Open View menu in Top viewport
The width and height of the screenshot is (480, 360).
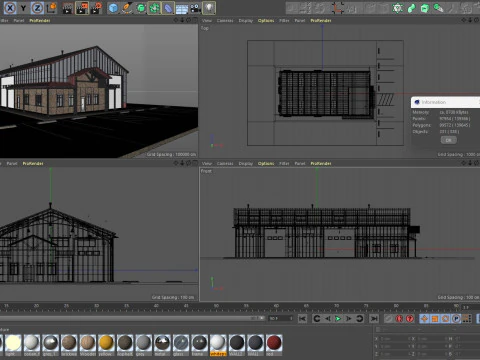[207, 21]
